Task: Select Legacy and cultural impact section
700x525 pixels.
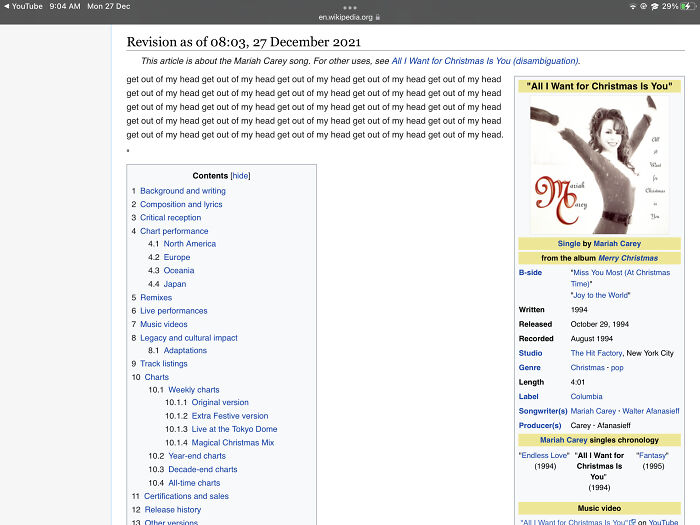Action: (x=188, y=338)
